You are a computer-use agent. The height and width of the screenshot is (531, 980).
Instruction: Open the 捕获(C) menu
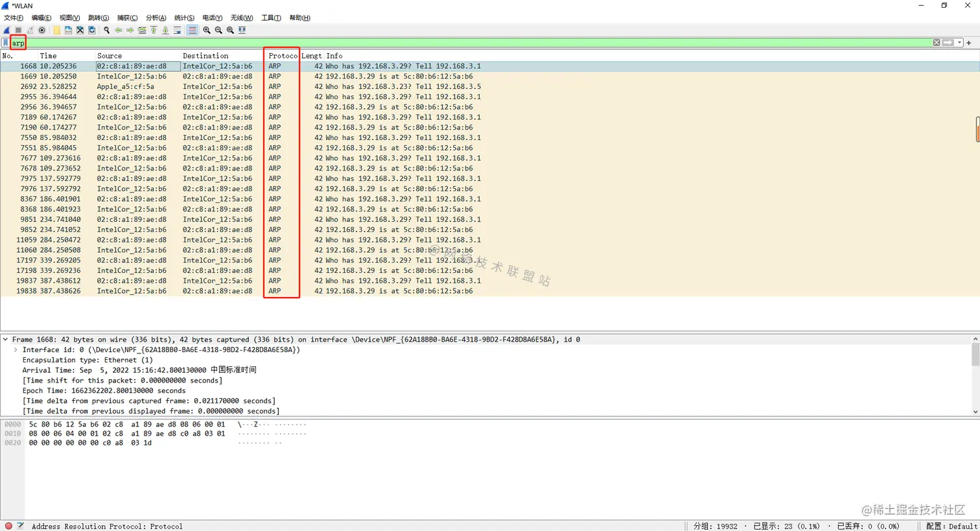point(127,18)
